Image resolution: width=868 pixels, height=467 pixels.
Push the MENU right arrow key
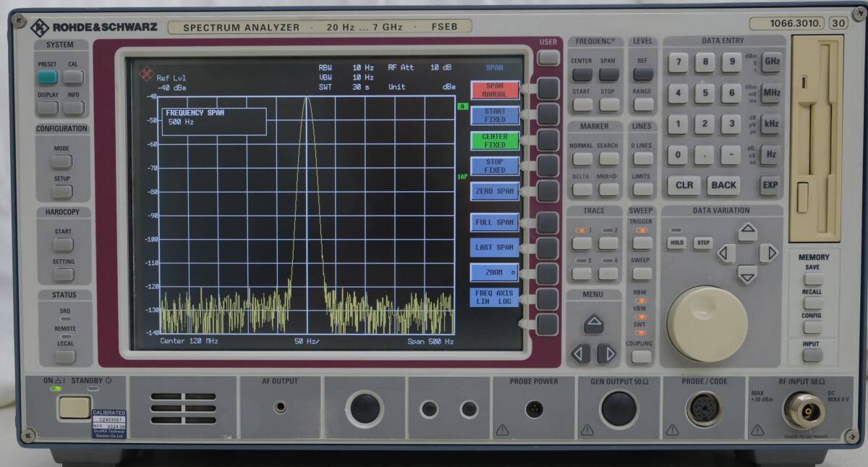coord(607,353)
